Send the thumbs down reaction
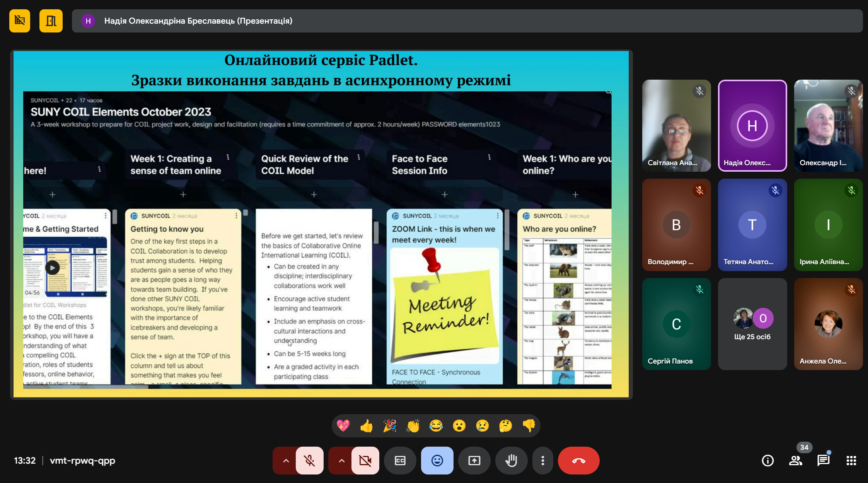Viewport: 868px width, 483px height. click(x=529, y=426)
